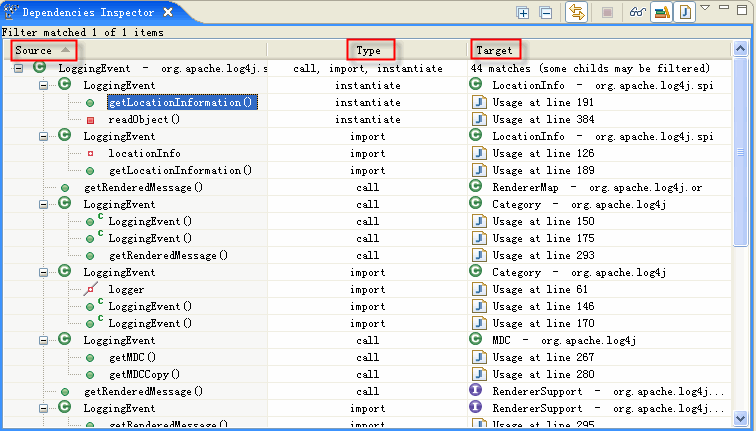This screenshot has width=756, height=431.
Task: Click green method icon beside getMDCCopy()
Action: point(90,375)
